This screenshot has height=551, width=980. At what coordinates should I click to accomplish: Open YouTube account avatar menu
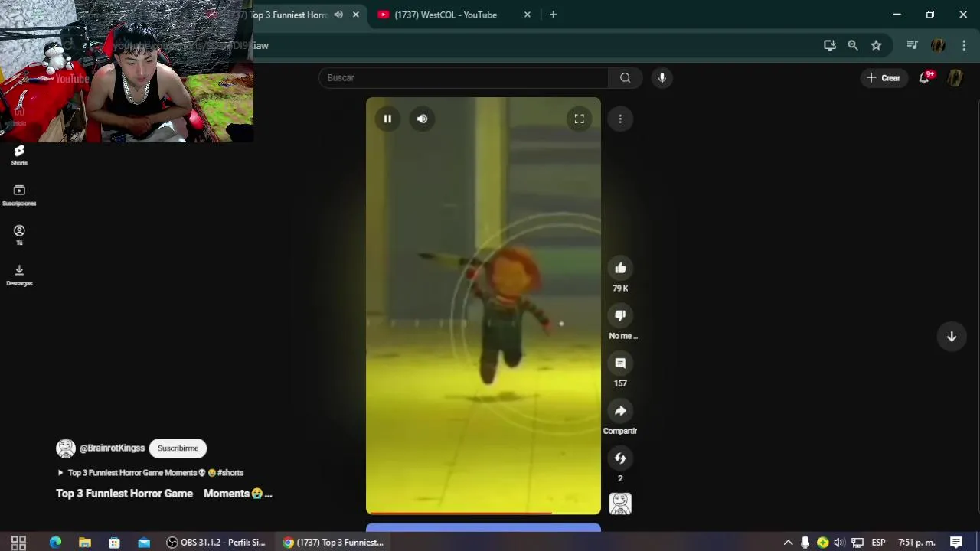[955, 77]
